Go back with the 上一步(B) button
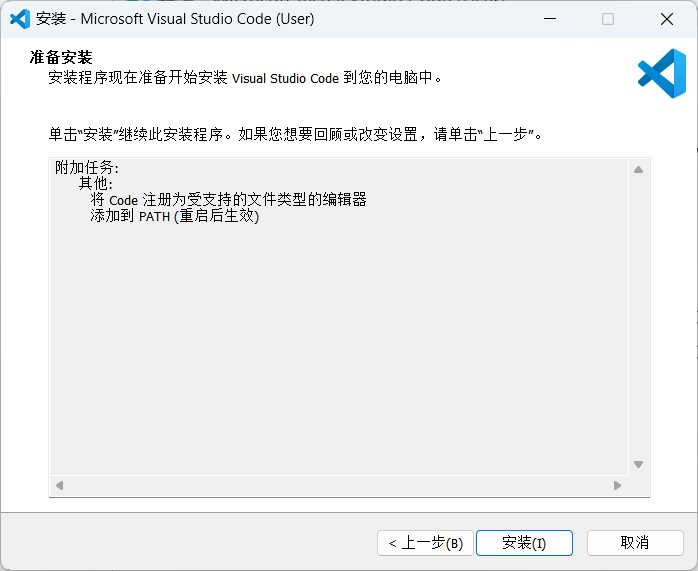 (x=423, y=543)
